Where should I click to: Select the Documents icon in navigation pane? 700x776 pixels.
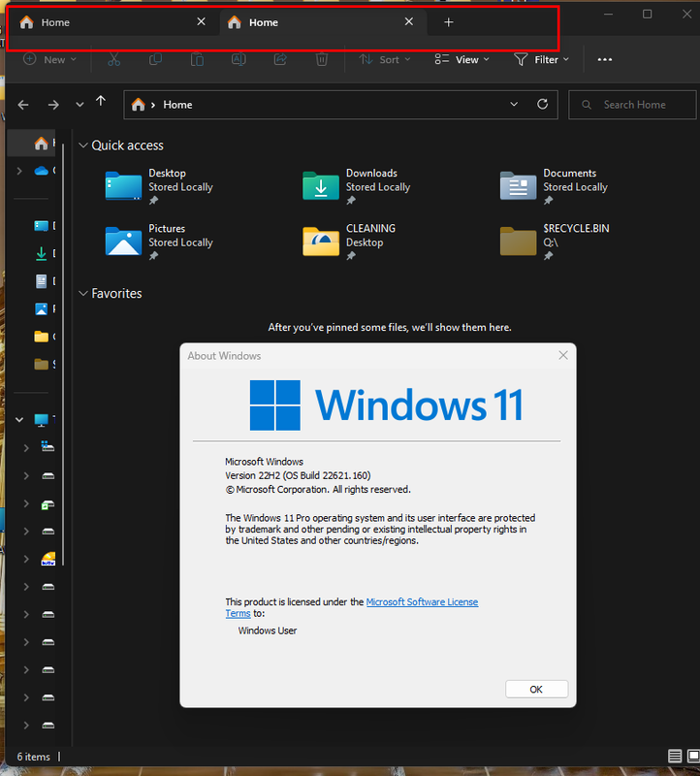[41, 281]
